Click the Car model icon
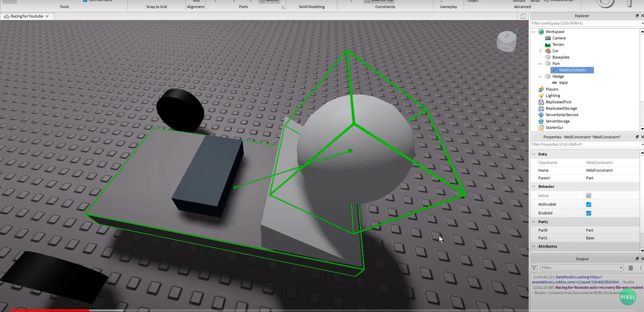644x312 pixels. pos(548,51)
